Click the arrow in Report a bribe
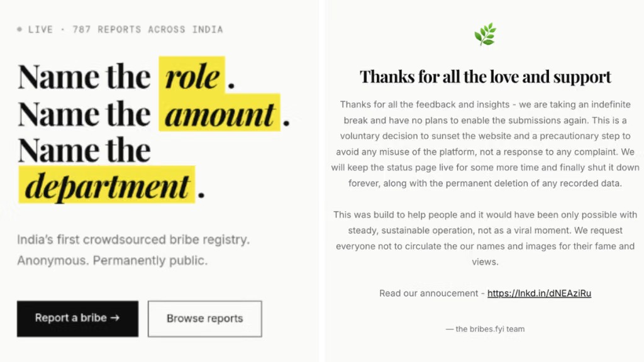644x362 pixels. 116,317
